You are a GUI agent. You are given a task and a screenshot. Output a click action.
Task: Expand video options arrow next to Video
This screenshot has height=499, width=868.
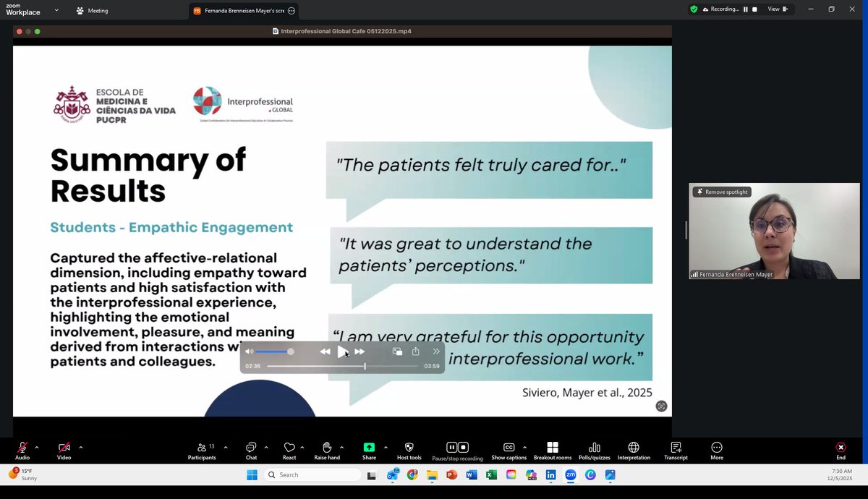[x=80, y=447]
